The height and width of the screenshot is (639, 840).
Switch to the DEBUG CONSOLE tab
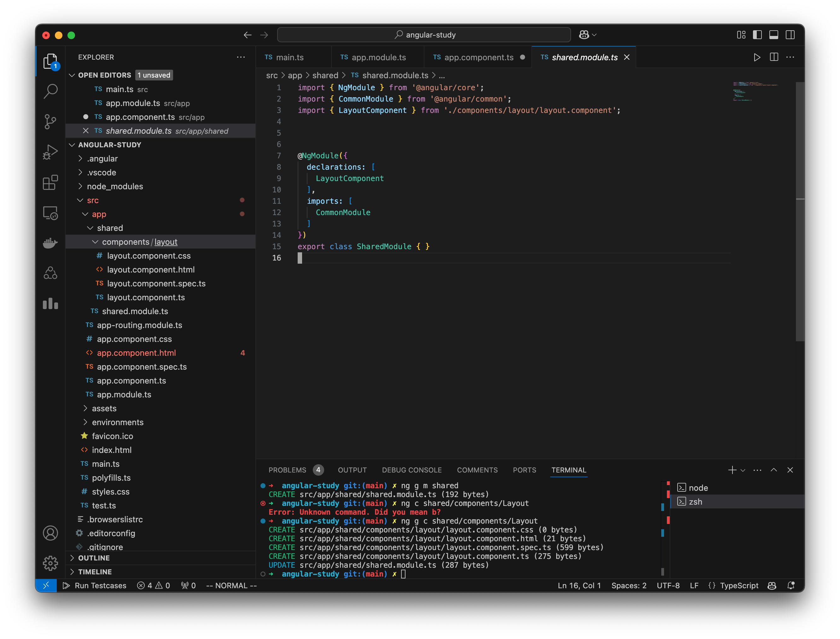click(412, 470)
